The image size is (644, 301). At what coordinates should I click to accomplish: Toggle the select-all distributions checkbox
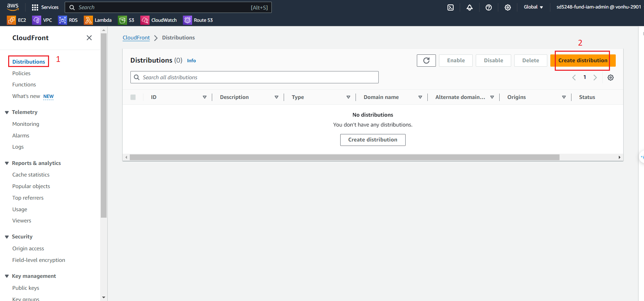[x=133, y=97]
